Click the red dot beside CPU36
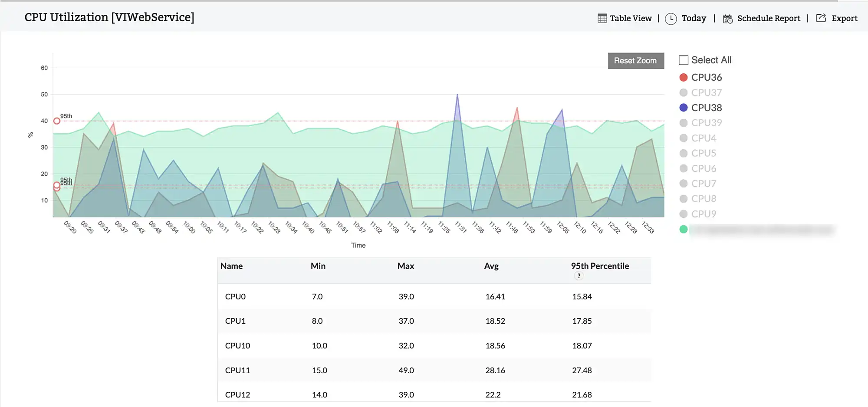 [x=684, y=77]
